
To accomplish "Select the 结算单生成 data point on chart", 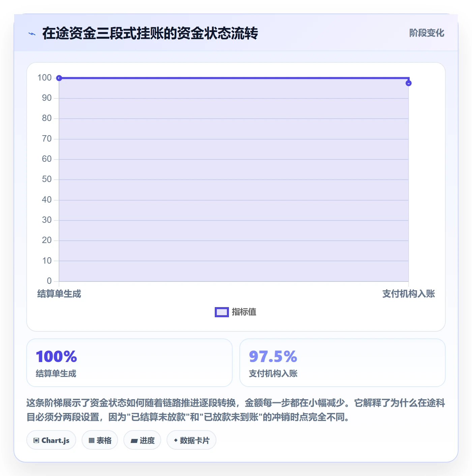I will tap(59, 78).
